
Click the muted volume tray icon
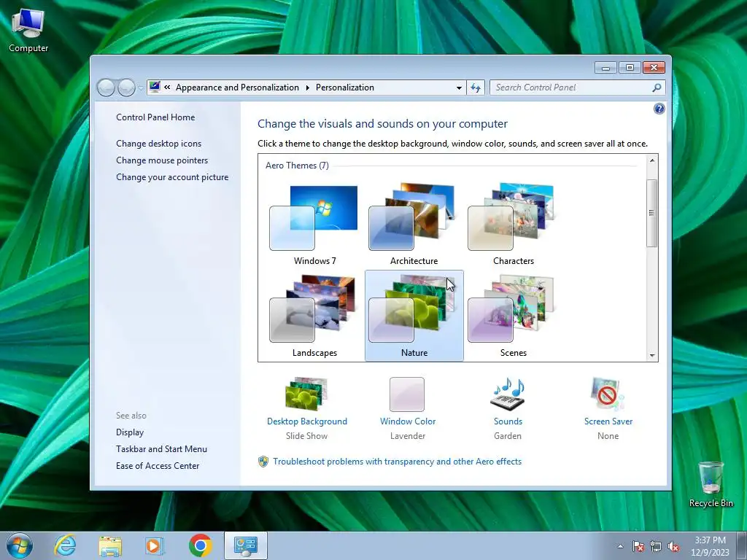(673, 546)
